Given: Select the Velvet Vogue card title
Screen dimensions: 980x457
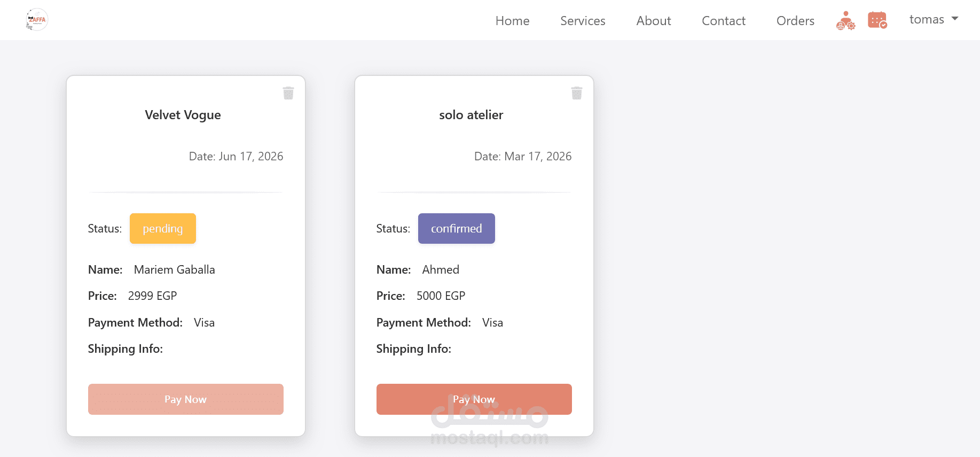Looking at the screenshot, I should pos(183,115).
